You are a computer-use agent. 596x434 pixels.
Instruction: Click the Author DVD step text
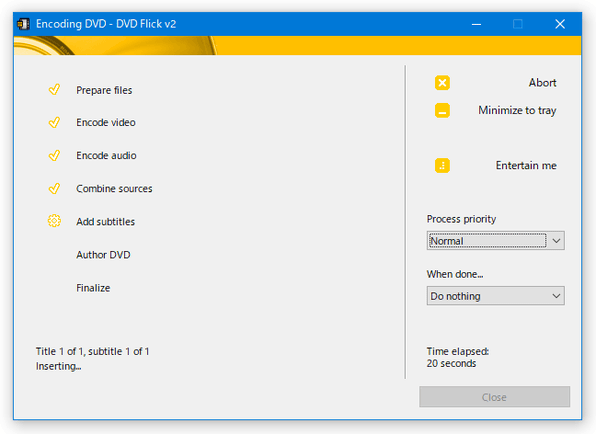point(103,255)
